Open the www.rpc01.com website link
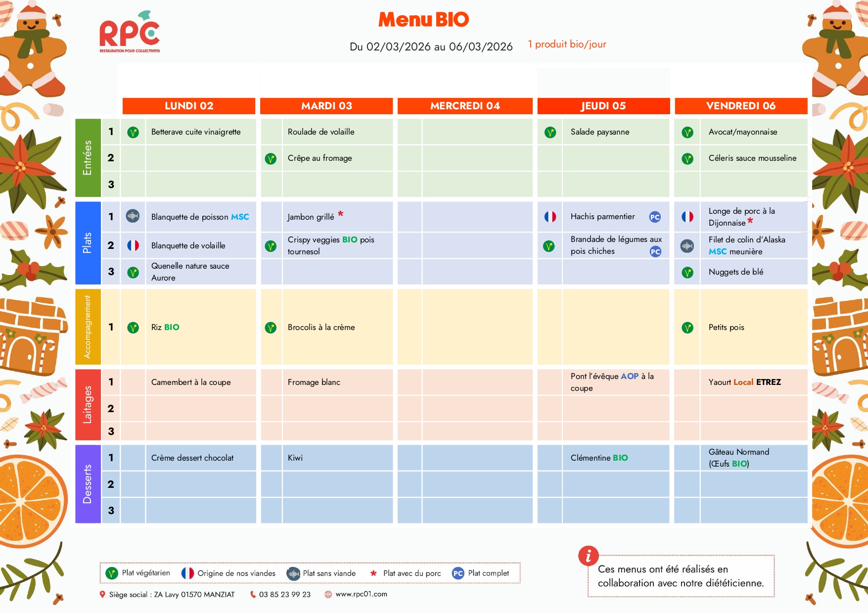This screenshot has height=614, width=868. tap(361, 594)
